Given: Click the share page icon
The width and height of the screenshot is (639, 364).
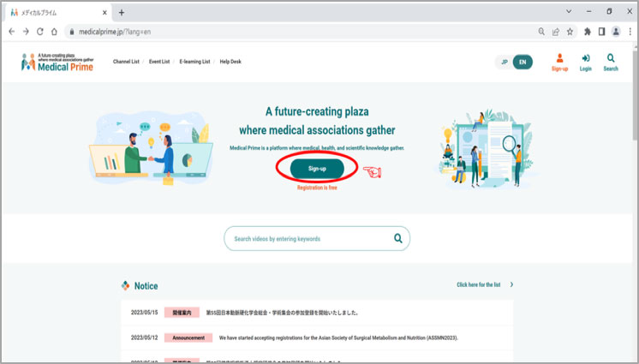Looking at the screenshot, I should (555, 32).
